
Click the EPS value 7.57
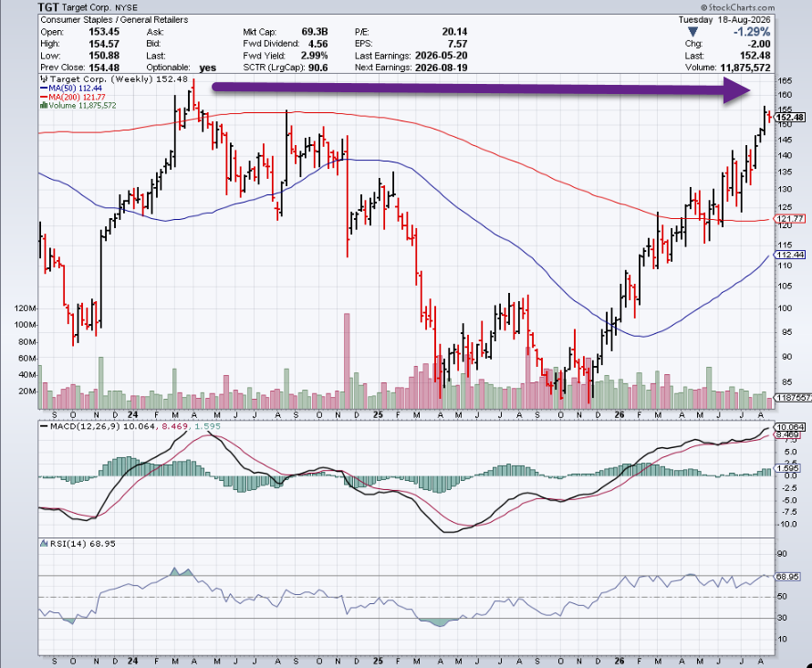point(458,44)
